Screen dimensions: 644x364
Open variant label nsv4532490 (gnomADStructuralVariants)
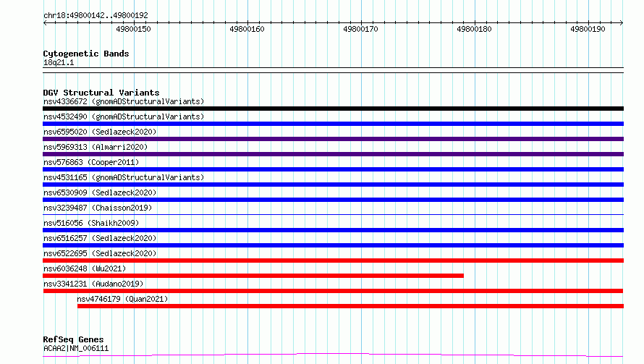point(124,117)
